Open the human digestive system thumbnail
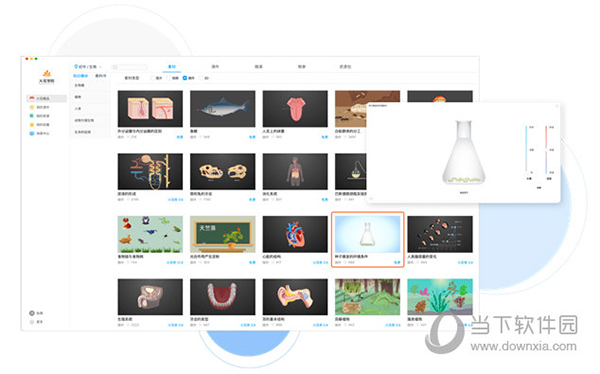The height and width of the screenshot is (374, 600). pos(295,171)
